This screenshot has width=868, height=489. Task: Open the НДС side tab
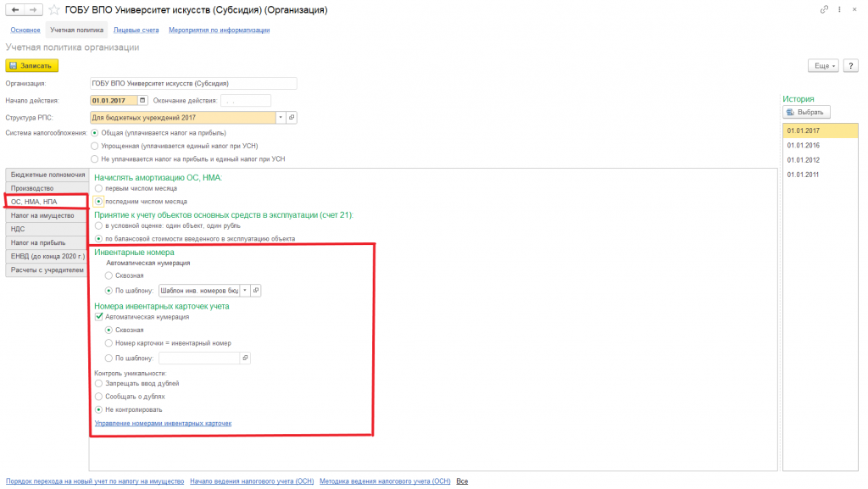coord(47,229)
